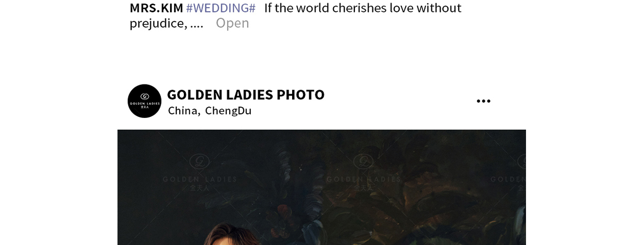Open the #WEDDING# hashtag topic

click(221, 8)
